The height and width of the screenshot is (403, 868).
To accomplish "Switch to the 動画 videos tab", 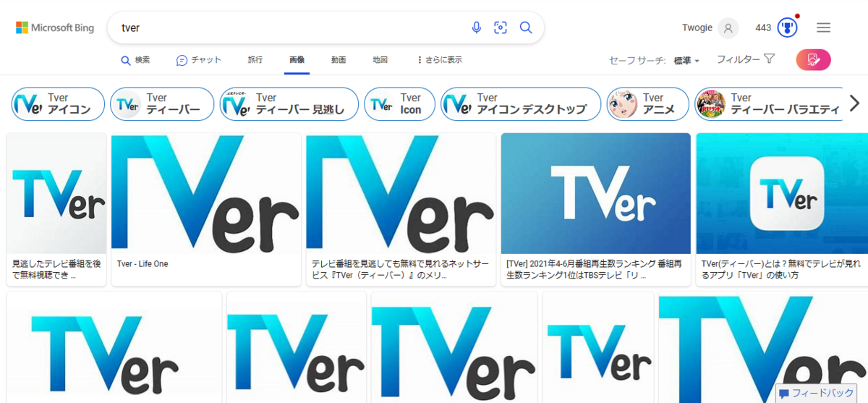I will pos(339,60).
